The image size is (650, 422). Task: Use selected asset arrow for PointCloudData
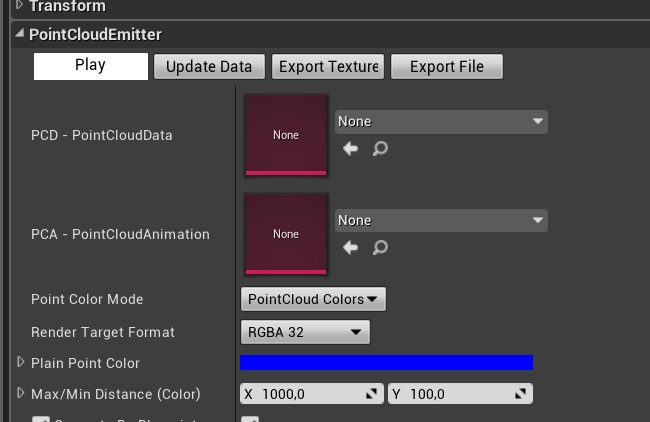coord(350,148)
